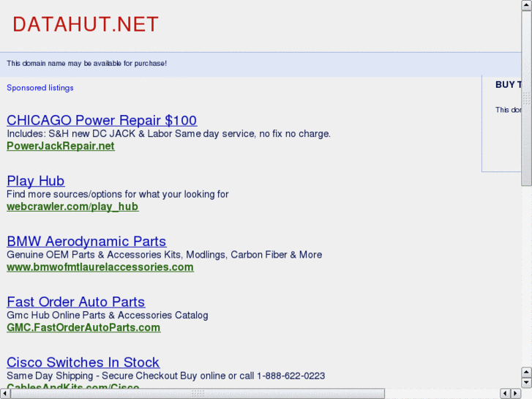Open the CHICAGO Power Repair $100 link
Image resolution: width=532 pixels, height=399 pixels.
point(102,121)
